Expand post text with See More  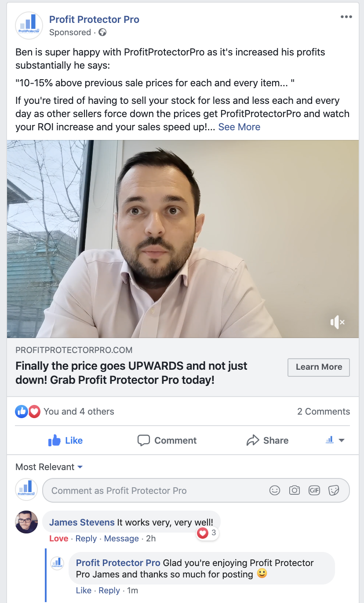click(x=239, y=127)
